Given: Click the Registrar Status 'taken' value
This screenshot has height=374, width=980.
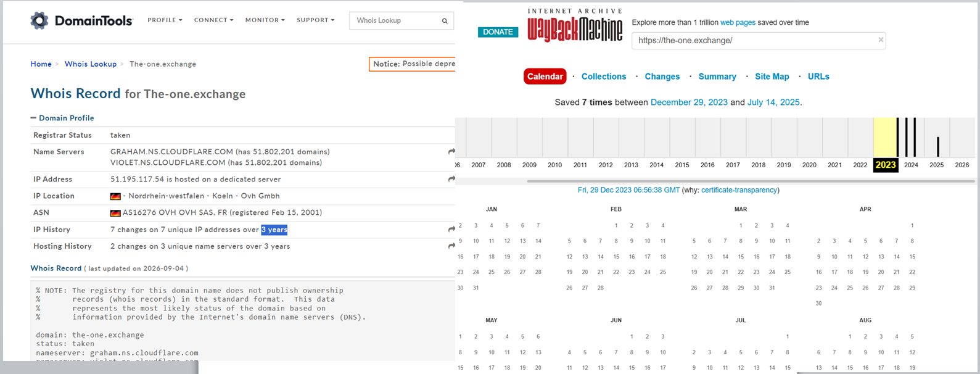Looking at the screenshot, I should click(120, 135).
